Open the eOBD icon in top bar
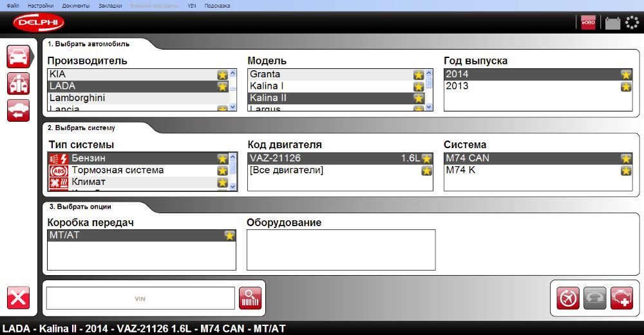 pos(588,22)
